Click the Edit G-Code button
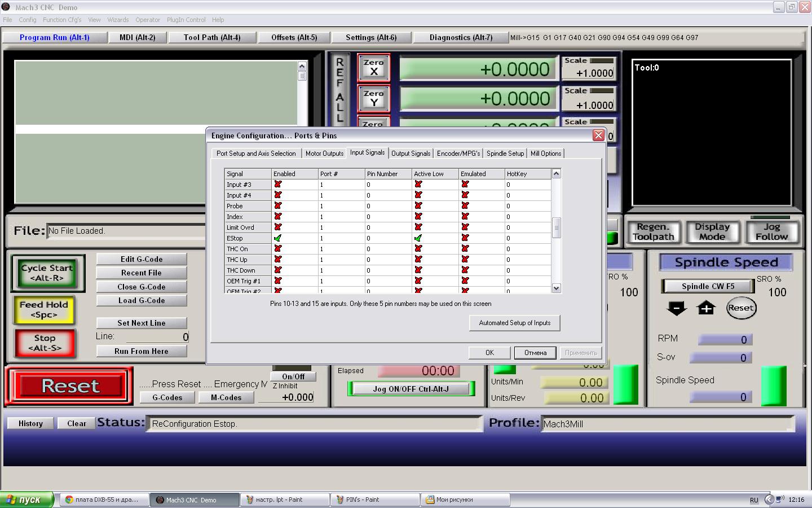Viewport: 812px width, 508px height. click(142, 259)
